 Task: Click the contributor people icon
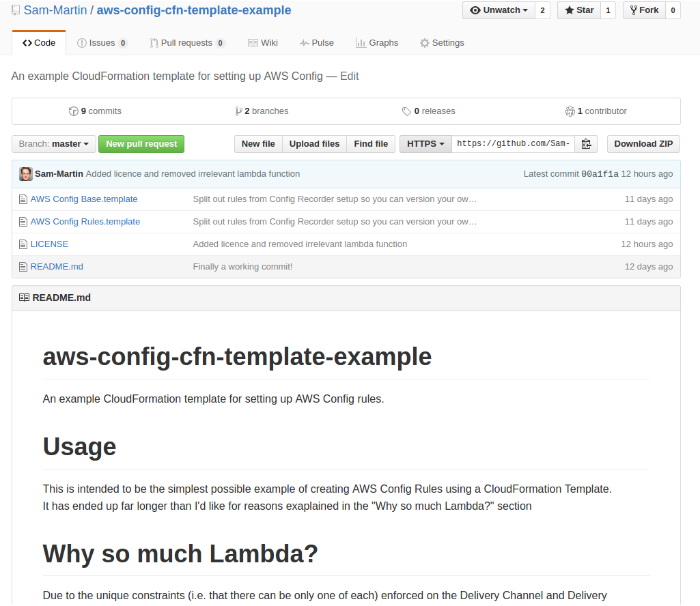[x=570, y=111]
